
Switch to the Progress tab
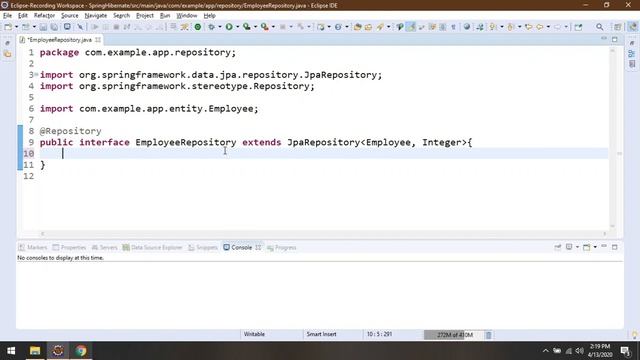(282, 247)
